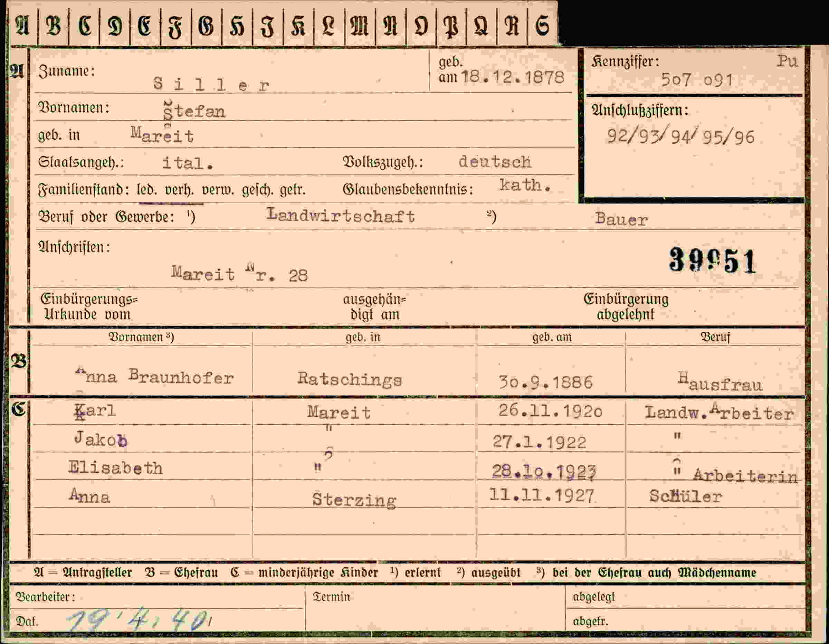Click the surname 'Siller'
This screenshot has height=644, width=829.
coord(211,84)
